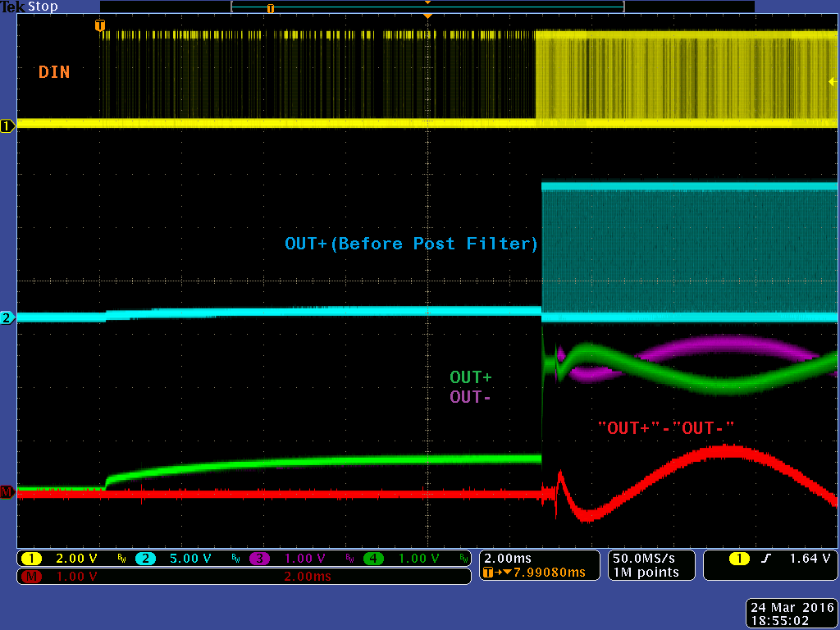The height and width of the screenshot is (630, 840).
Task: Click the channel 2 ground marker
Action: pos(7,317)
